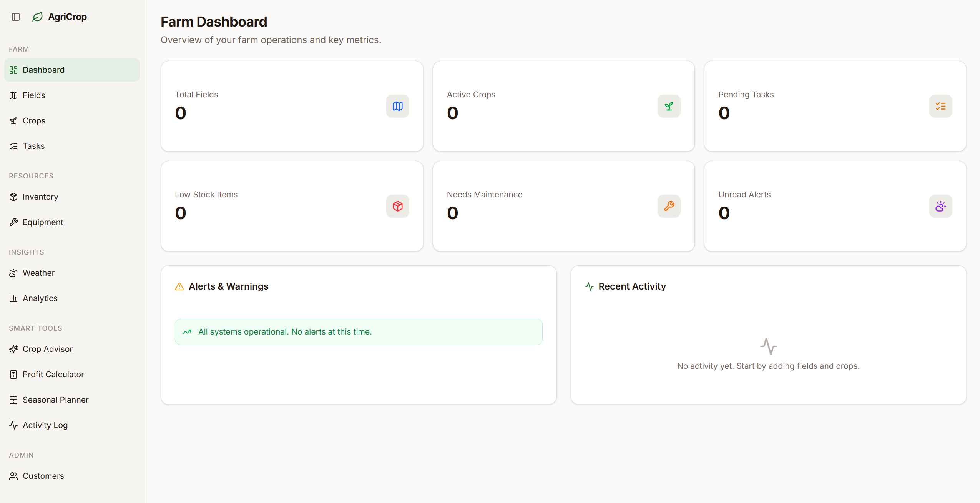Navigate to the Equipment section
The height and width of the screenshot is (503, 980).
click(43, 222)
